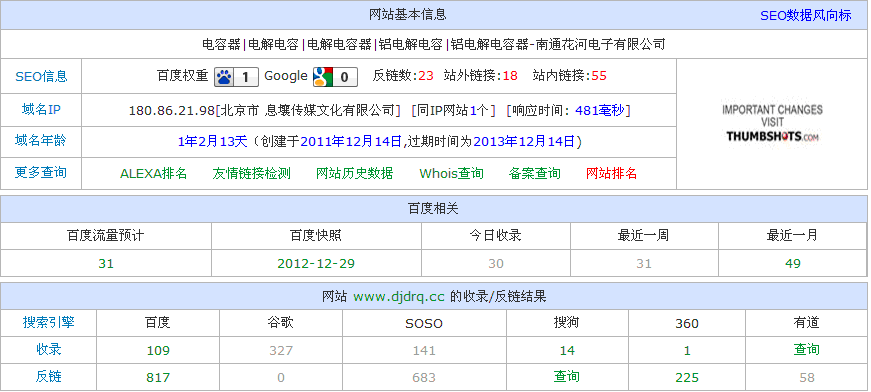The image size is (871, 392).
Task: Click 360 backlink count 225
Action: 687,378
